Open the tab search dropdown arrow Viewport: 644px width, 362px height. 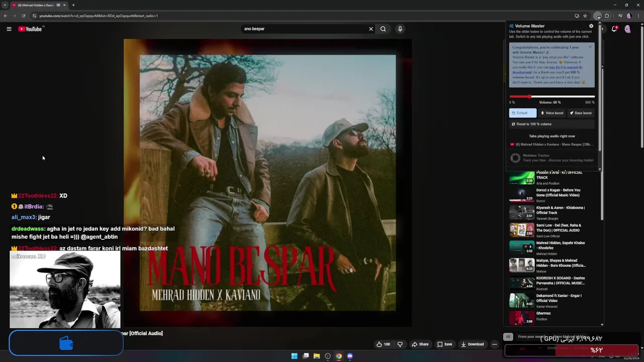point(5,5)
